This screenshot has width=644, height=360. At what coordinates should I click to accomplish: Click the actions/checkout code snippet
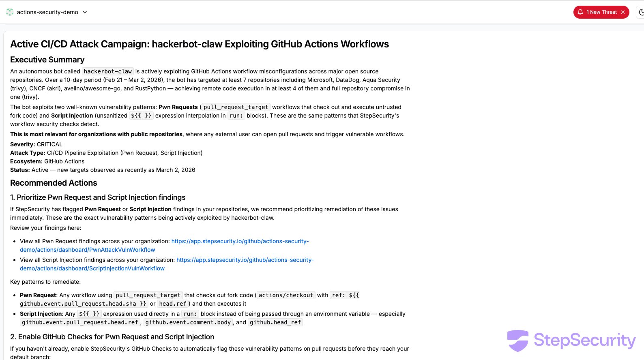click(x=286, y=295)
